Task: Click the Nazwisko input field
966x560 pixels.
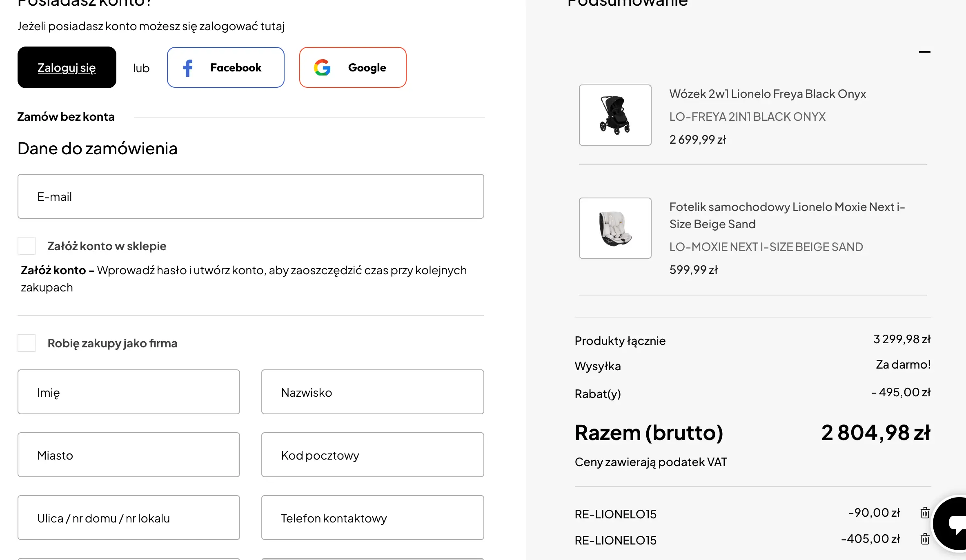Action: [373, 392]
